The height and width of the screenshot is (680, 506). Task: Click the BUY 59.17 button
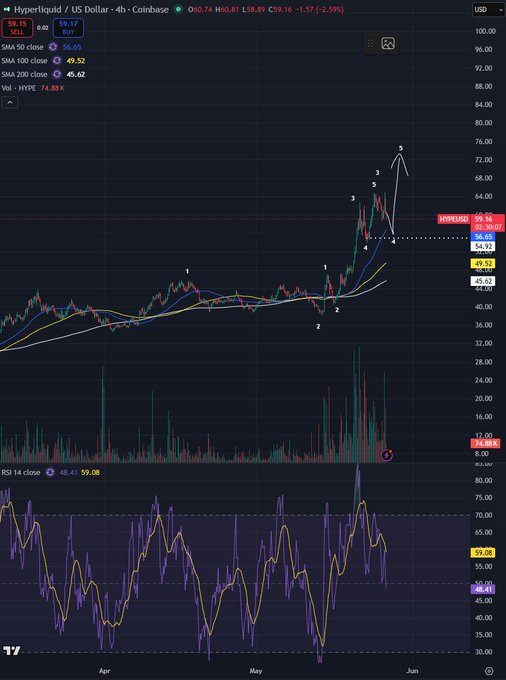pyautogui.click(x=68, y=28)
